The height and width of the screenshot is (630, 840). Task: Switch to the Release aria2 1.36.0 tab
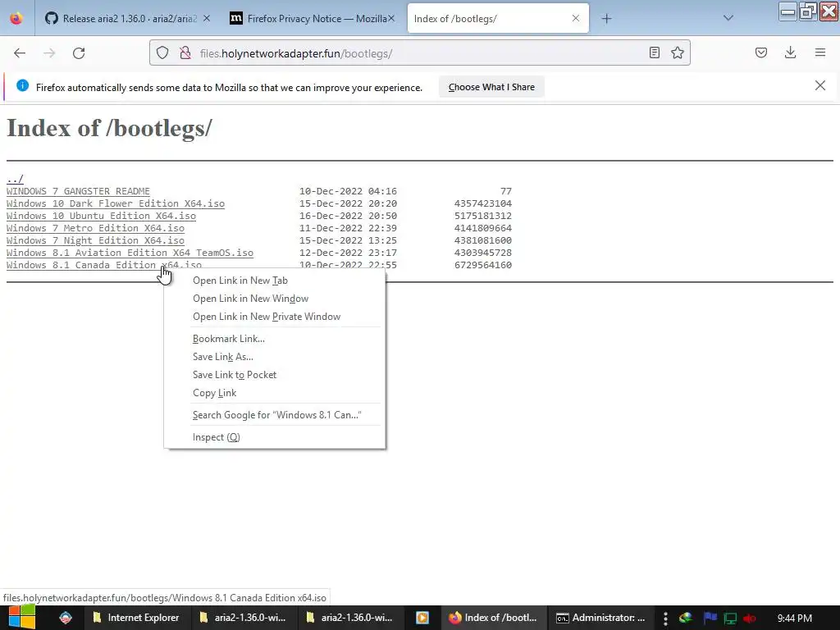(x=129, y=19)
